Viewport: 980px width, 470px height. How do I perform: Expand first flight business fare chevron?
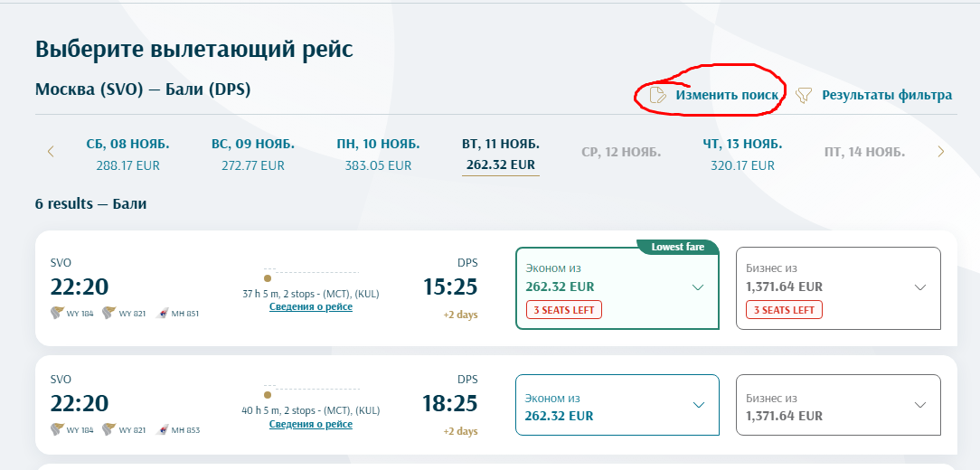tap(920, 287)
